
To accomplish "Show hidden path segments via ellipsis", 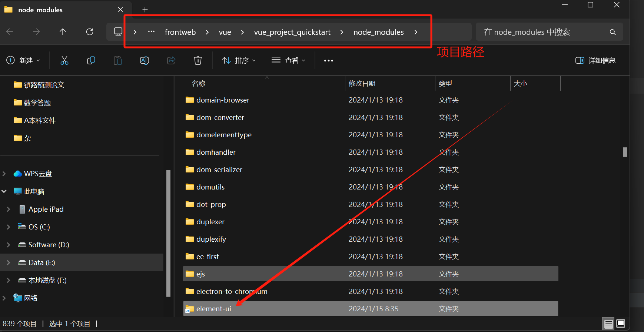I will [151, 32].
